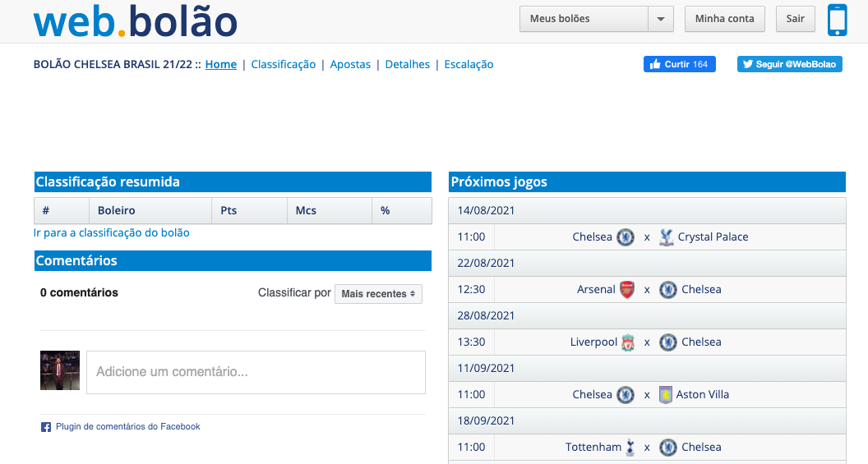Click the Pts column header
Viewport: 868px width, 464px height.
pyautogui.click(x=249, y=211)
